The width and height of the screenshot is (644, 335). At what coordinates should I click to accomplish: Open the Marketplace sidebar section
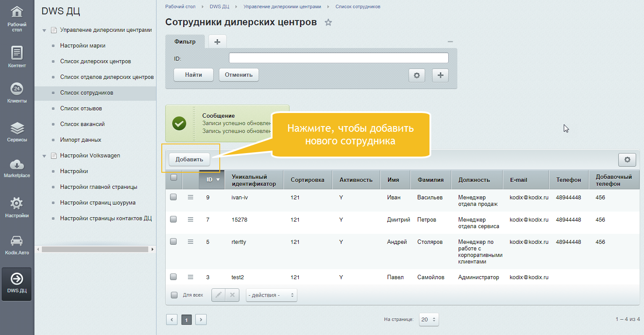(x=17, y=168)
